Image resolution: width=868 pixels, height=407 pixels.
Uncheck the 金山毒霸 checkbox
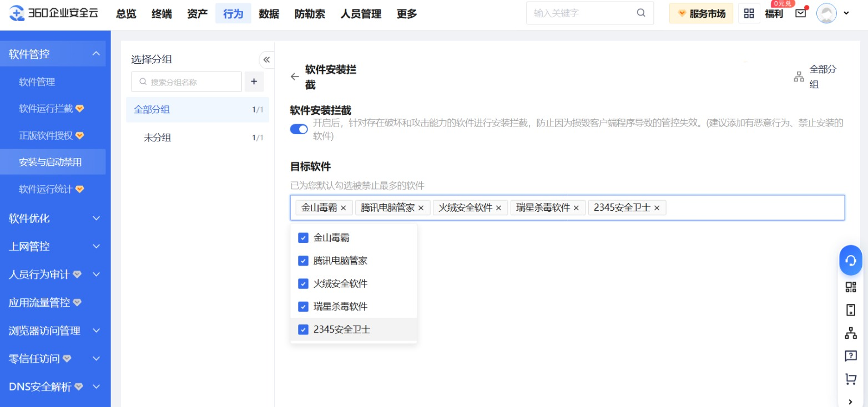(x=303, y=238)
